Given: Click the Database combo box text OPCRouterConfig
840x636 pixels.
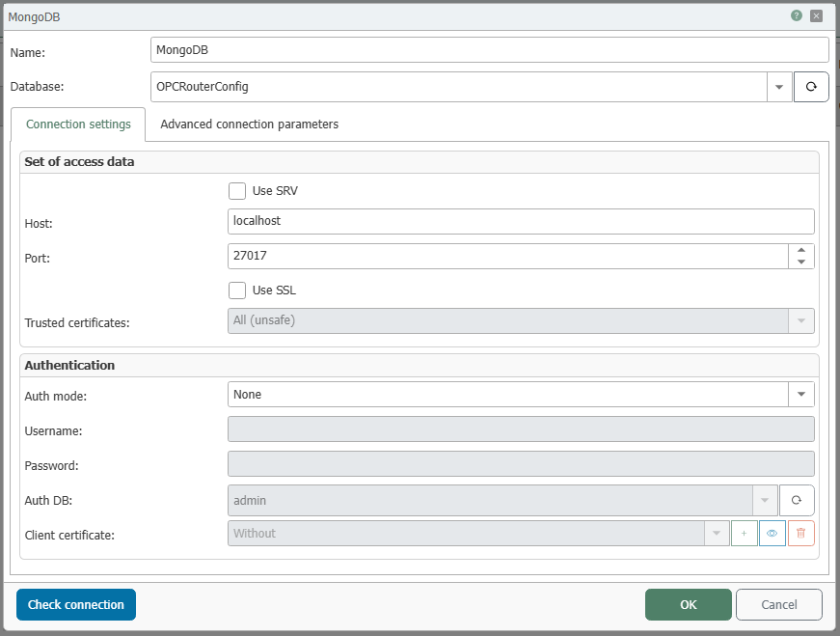Looking at the screenshot, I should pyautogui.click(x=202, y=87).
